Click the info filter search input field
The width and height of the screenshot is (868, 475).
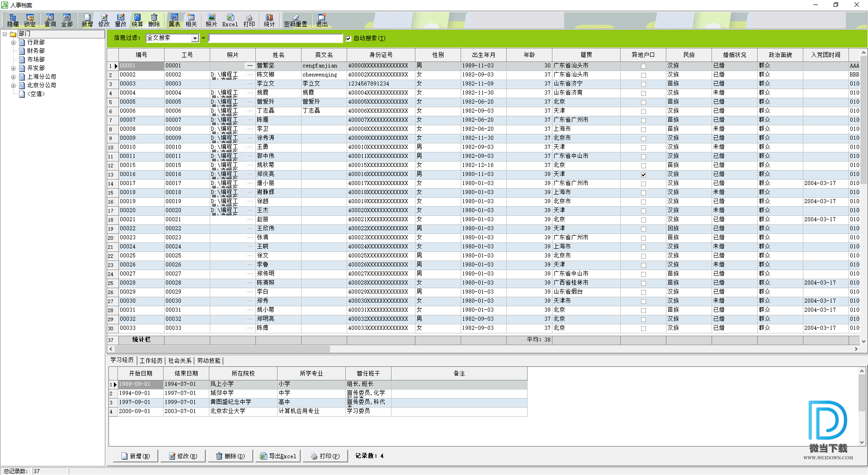pyautogui.click(x=275, y=38)
